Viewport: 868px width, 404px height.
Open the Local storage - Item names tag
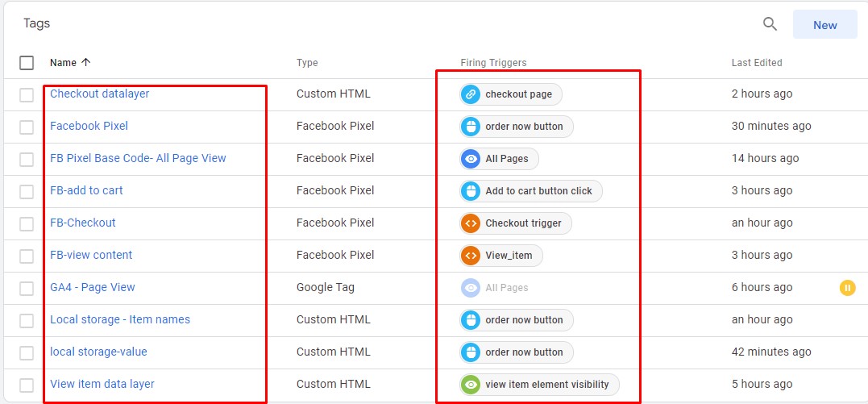point(119,319)
